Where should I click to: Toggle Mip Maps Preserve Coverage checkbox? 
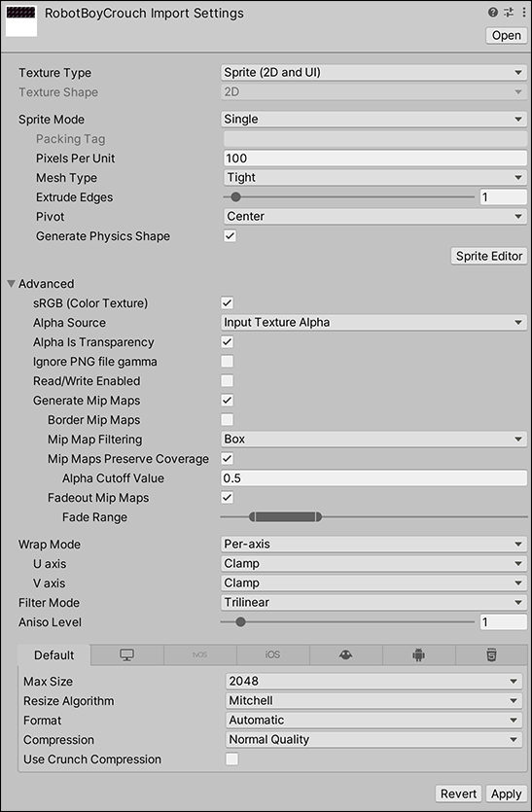227,459
